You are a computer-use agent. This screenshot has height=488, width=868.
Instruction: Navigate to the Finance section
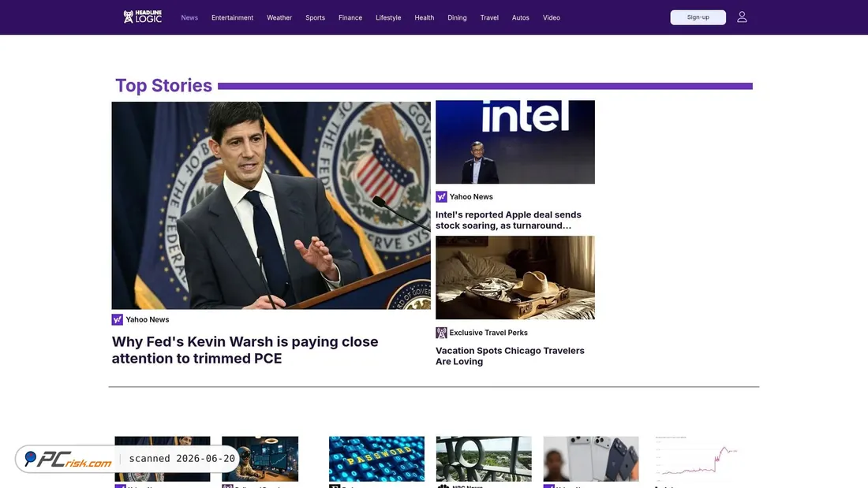(x=350, y=17)
